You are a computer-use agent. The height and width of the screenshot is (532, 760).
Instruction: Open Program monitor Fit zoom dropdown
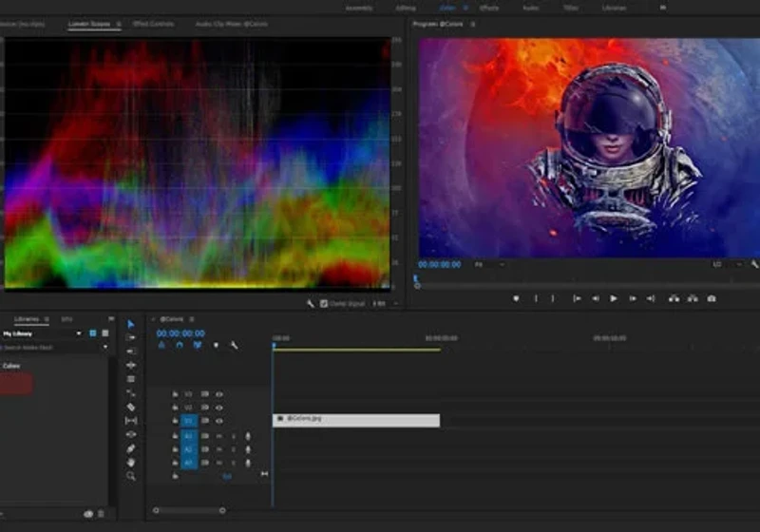(489, 264)
